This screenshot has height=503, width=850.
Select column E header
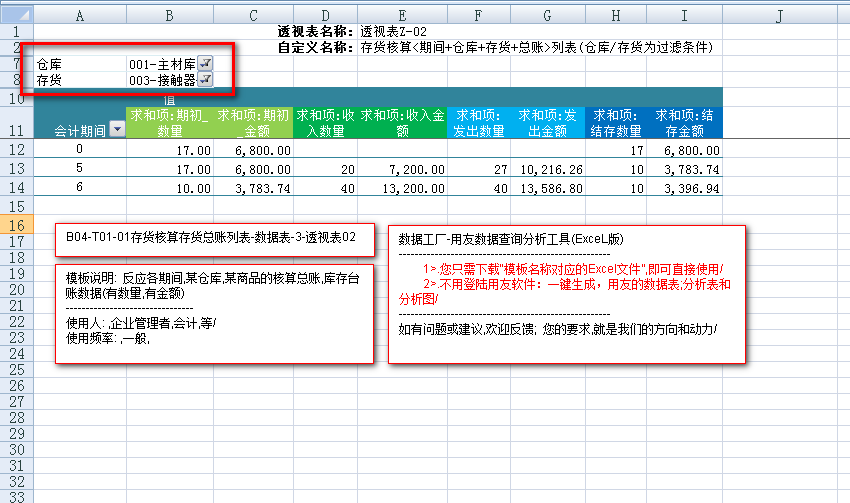[x=402, y=14]
